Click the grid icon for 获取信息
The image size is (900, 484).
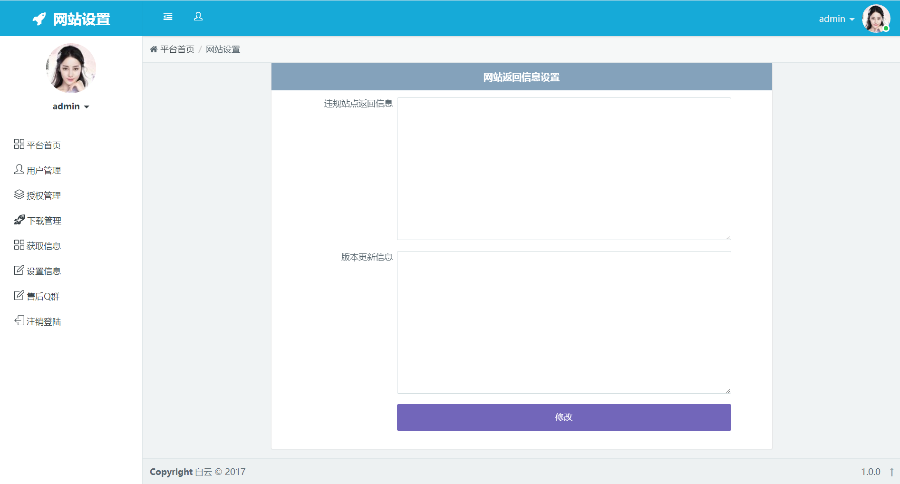click(x=19, y=245)
